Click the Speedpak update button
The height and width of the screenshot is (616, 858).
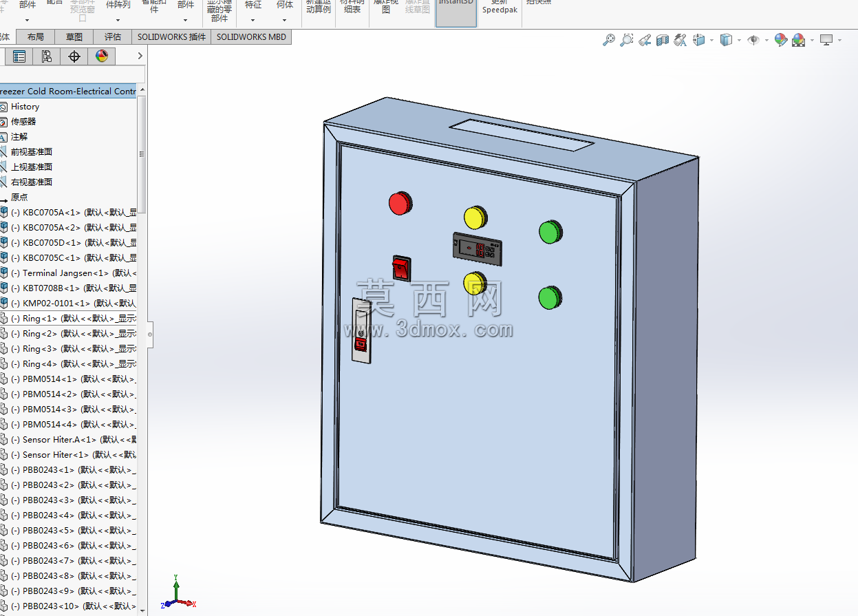500,7
